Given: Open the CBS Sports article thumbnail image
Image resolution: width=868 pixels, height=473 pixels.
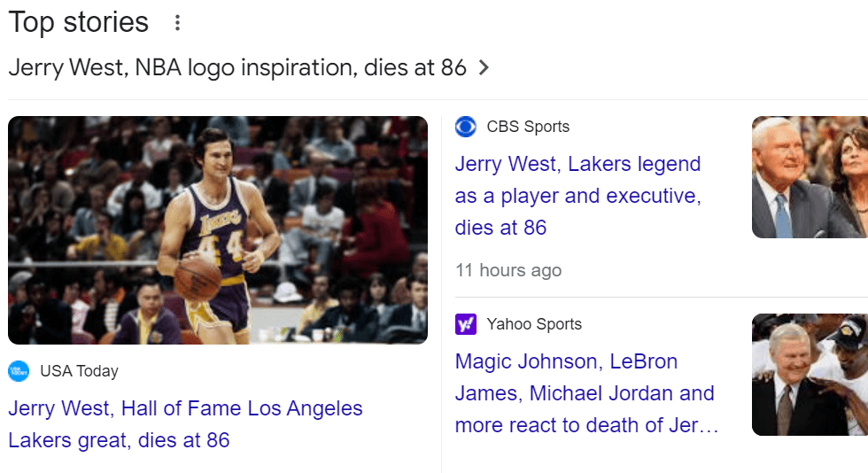Looking at the screenshot, I should tap(810, 177).
